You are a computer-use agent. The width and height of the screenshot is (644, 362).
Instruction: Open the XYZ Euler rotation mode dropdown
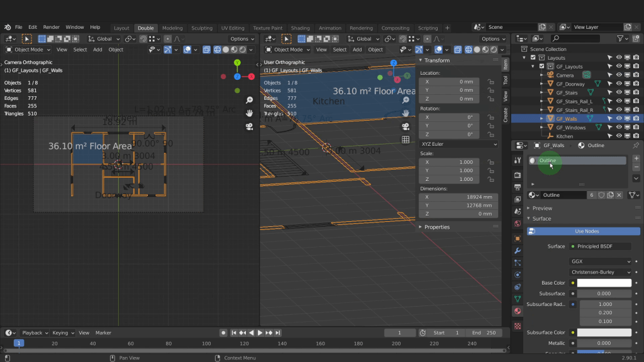[458, 144]
